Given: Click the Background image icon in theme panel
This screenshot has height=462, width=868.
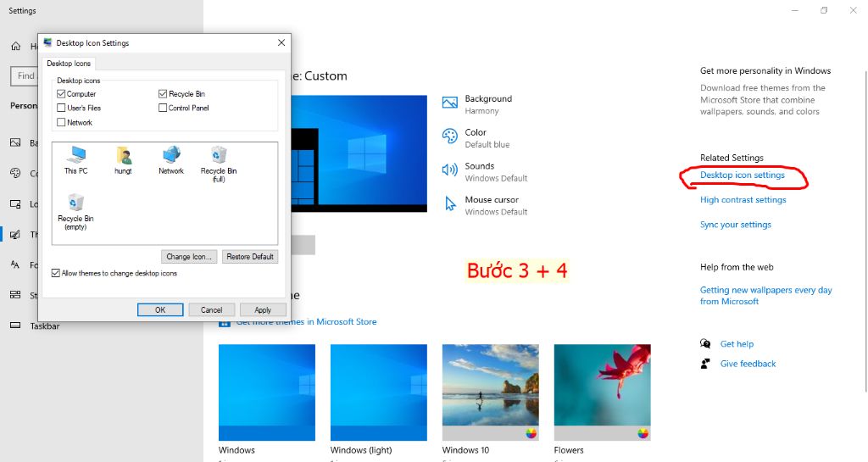Looking at the screenshot, I should coord(450,103).
